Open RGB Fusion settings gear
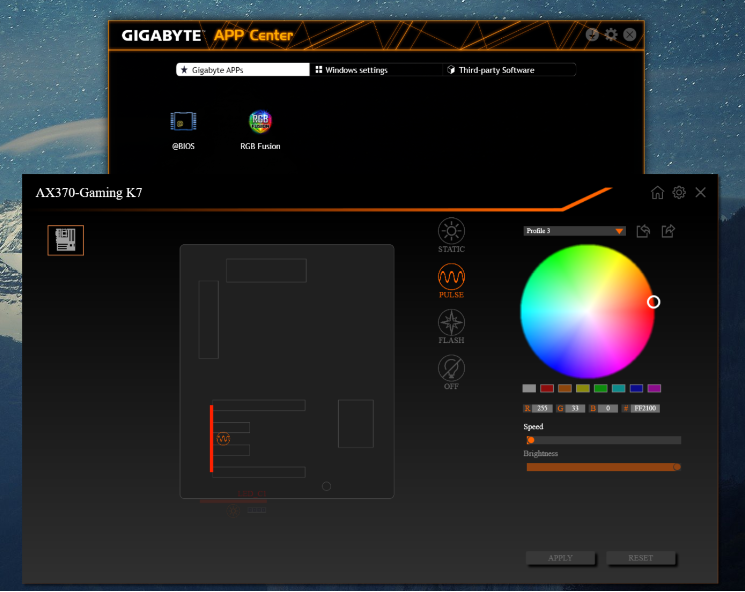 [x=679, y=192]
